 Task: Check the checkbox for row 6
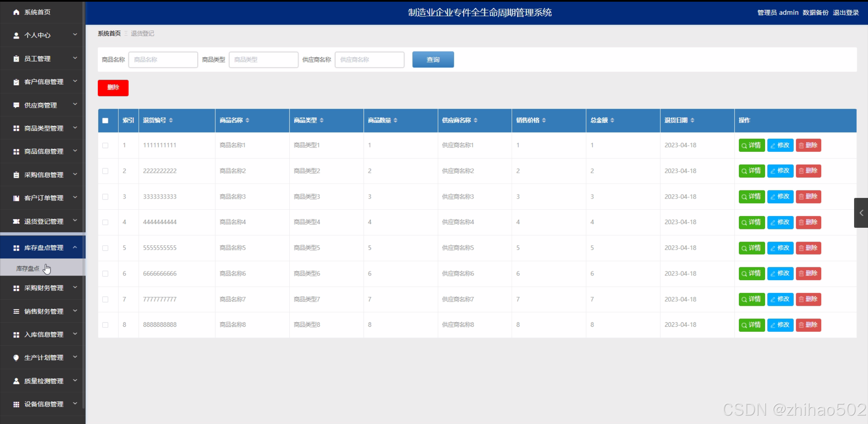[x=105, y=274]
